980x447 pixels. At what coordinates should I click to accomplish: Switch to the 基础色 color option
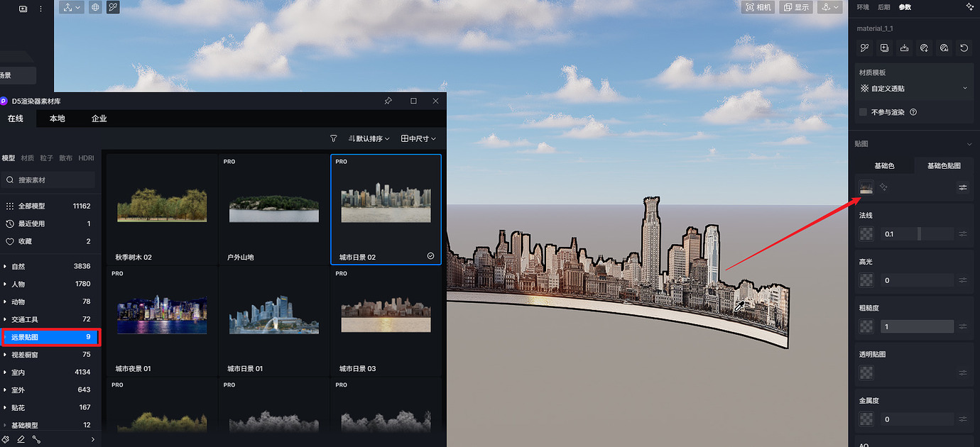click(x=884, y=166)
